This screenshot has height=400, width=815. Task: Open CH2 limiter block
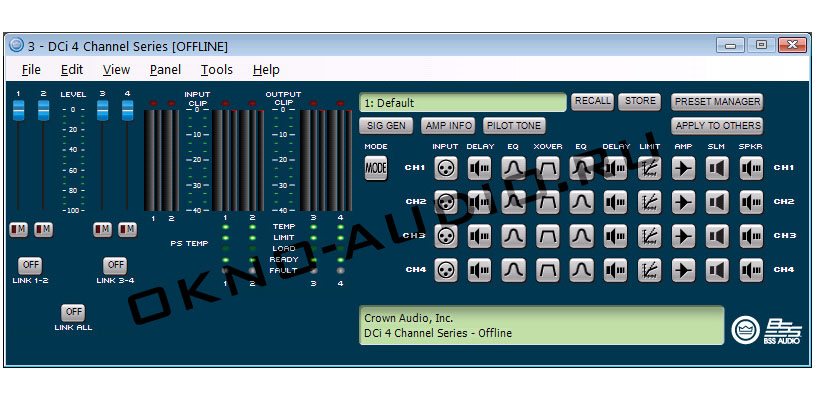pyautogui.click(x=650, y=202)
